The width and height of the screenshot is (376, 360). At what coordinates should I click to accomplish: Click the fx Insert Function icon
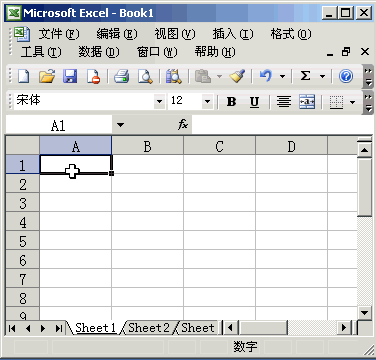pyautogui.click(x=183, y=125)
